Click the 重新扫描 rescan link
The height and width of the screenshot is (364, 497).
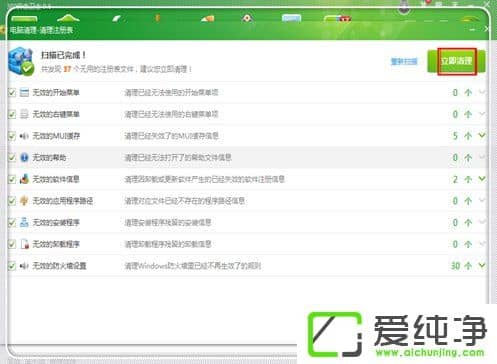click(x=404, y=61)
